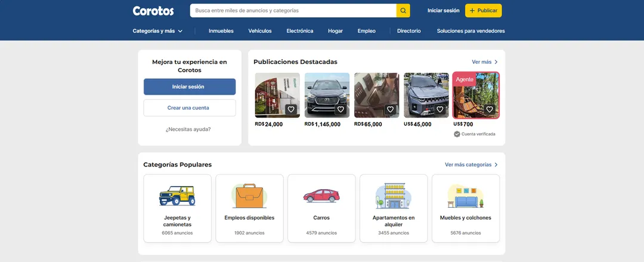Open the RD$65,000 furniture thumbnail
This screenshot has height=262, width=644.
(x=377, y=95)
